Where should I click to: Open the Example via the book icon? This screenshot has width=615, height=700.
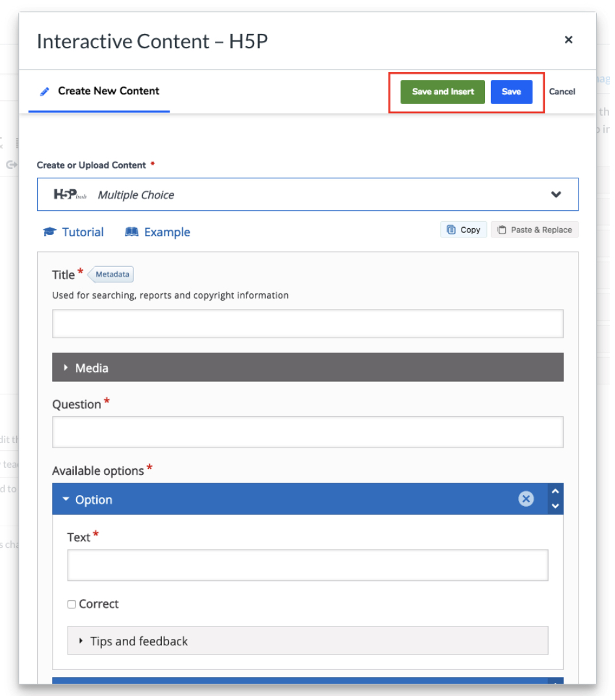click(x=132, y=232)
